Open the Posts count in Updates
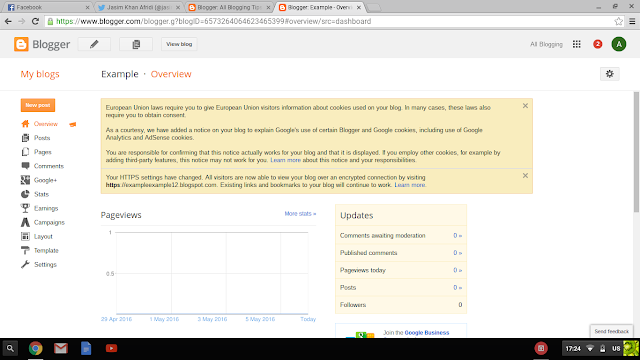640x360 pixels. click(x=457, y=287)
